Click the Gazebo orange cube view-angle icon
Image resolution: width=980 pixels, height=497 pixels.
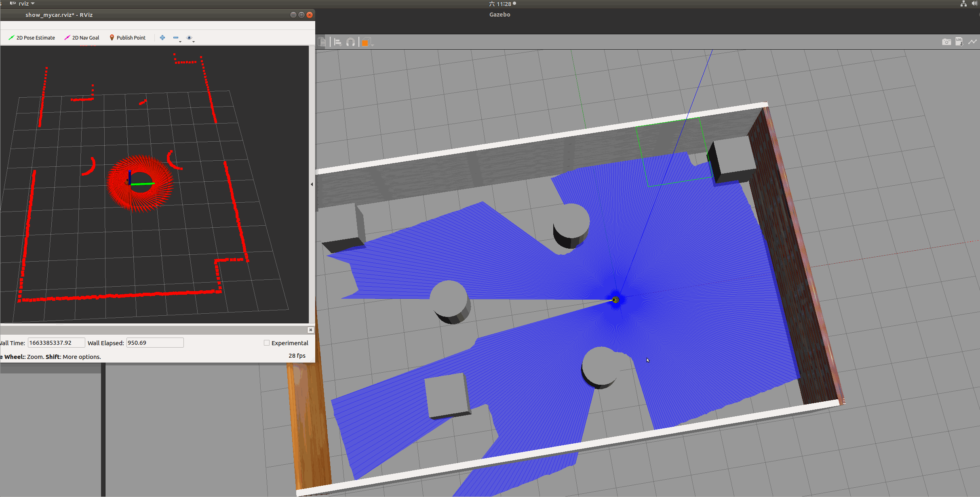coord(365,42)
